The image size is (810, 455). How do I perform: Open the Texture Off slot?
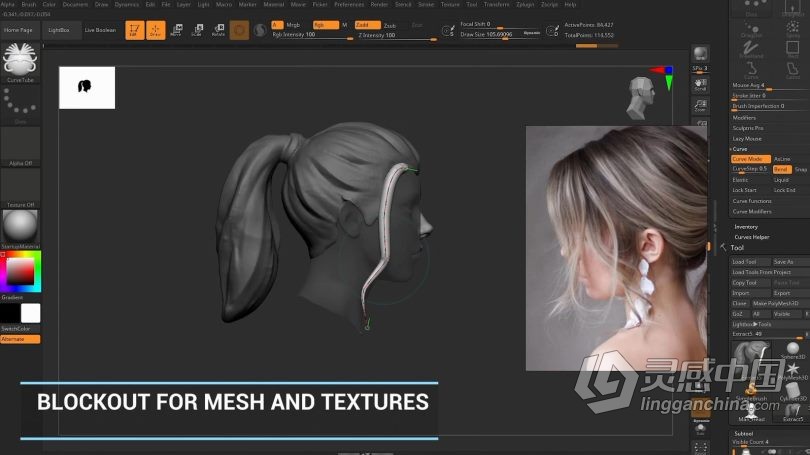point(20,188)
